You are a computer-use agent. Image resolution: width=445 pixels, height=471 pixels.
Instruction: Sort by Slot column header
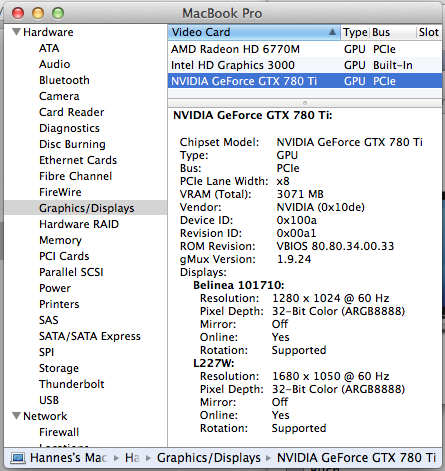click(x=429, y=32)
